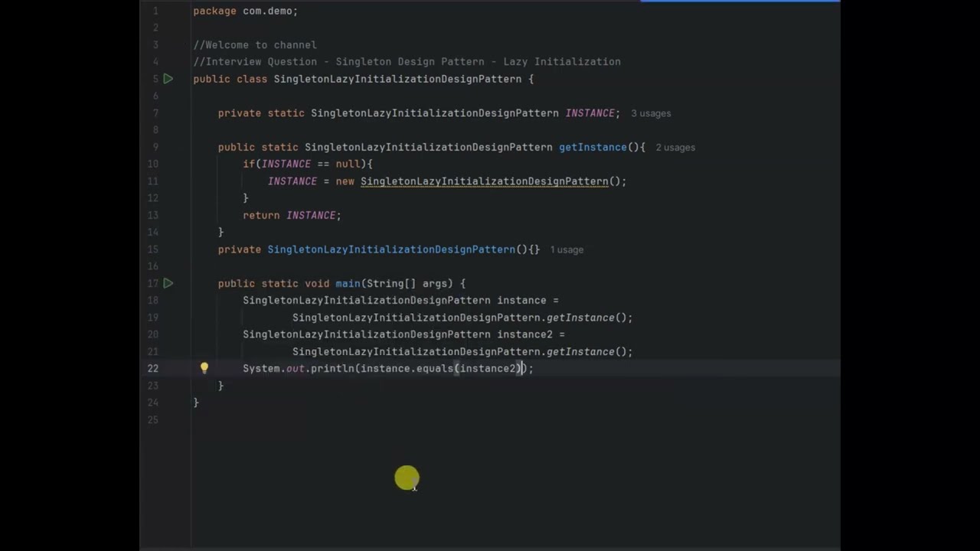Run class from line 5 gutter arrow
The height and width of the screenshot is (551, 980).
[168, 79]
